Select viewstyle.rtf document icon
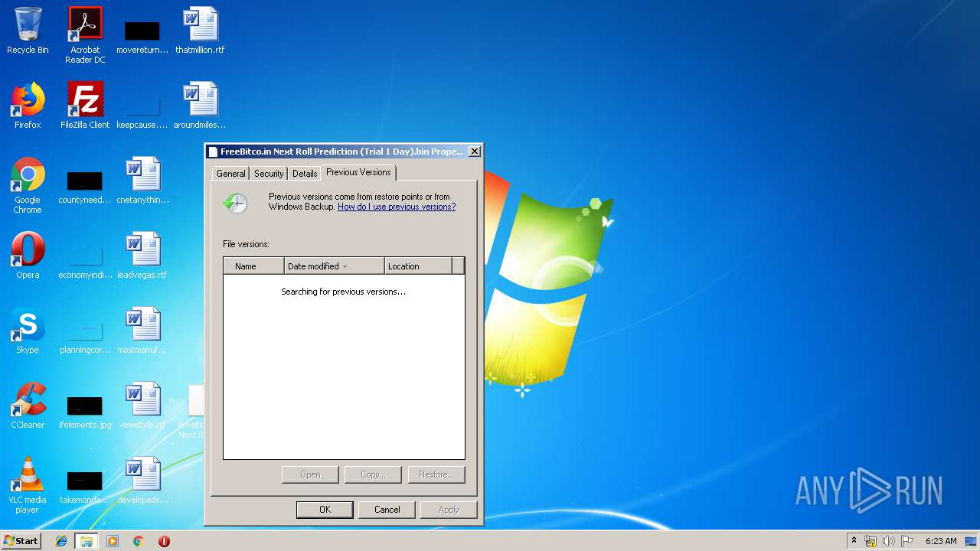Image resolution: width=980 pixels, height=551 pixels. coord(142,406)
